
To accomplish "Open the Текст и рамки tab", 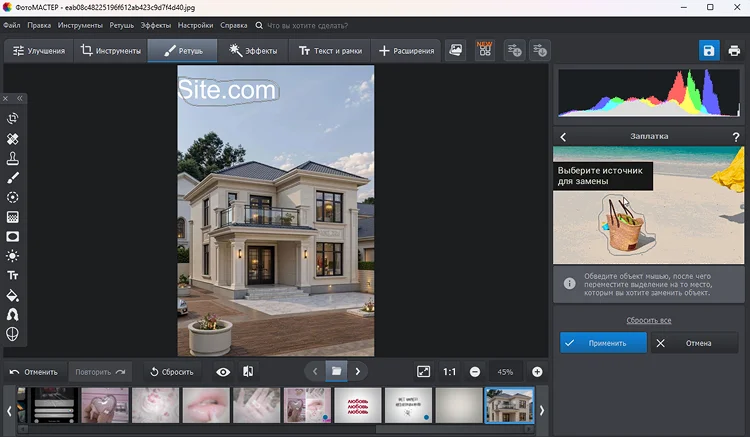I will pyautogui.click(x=330, y=51).
